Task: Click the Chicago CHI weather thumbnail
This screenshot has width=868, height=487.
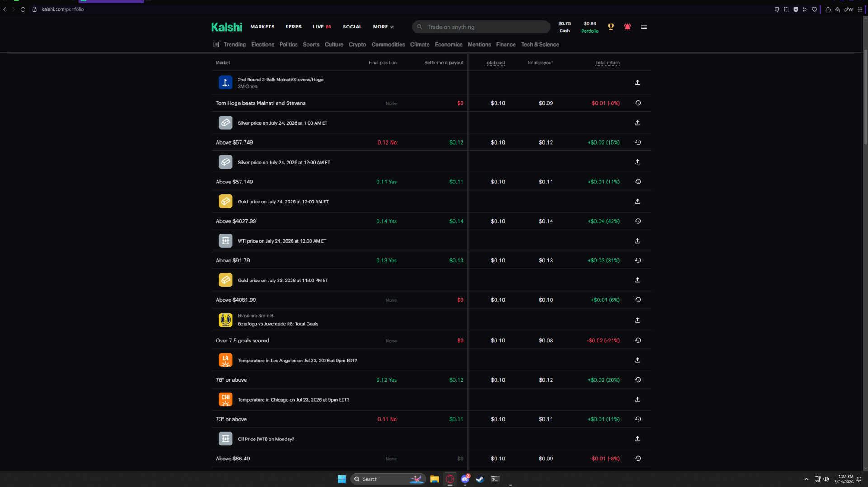Action: (x=226, y=399)
